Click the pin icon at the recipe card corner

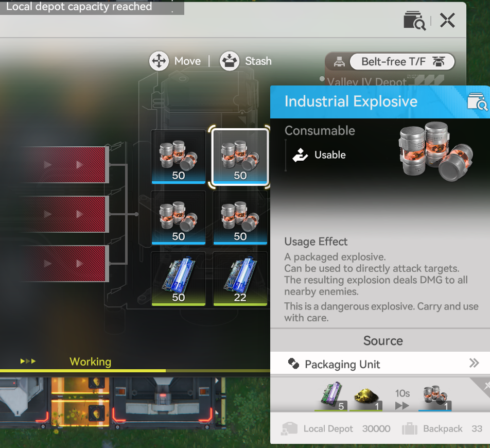pos(486,386)
